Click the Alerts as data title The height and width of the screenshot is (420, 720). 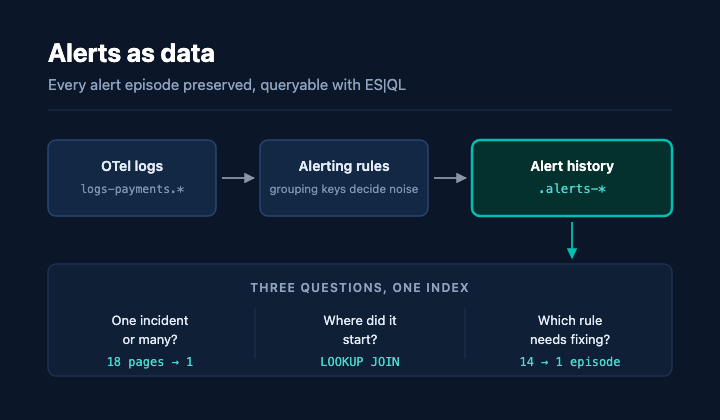click(x=131, y=53)
